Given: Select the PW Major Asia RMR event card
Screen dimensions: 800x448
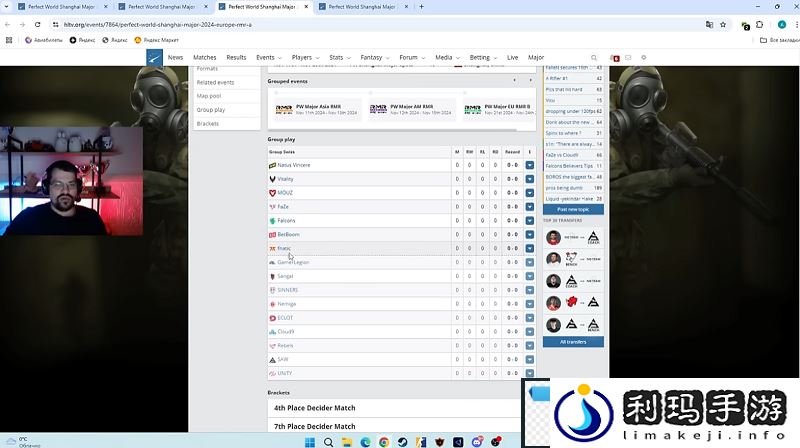Looking at the screenshot, I should click(x=315, y=108).
